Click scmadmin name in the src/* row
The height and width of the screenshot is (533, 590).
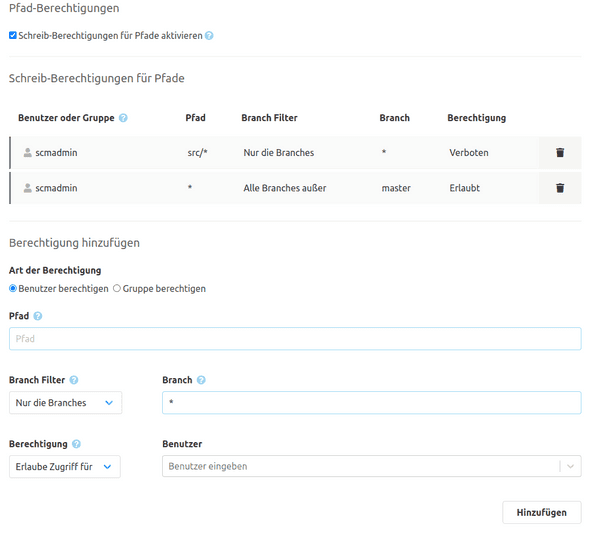pos(56,152)
